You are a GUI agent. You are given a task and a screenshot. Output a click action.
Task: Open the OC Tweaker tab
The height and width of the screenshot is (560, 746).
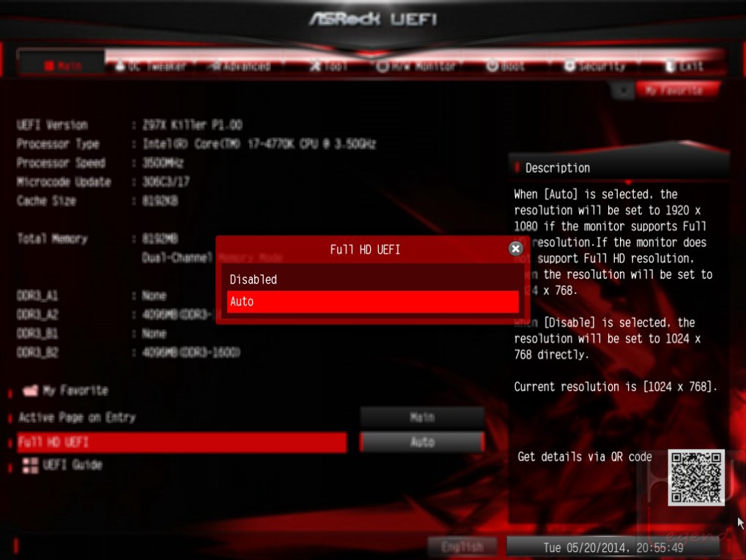click(150, 66)
